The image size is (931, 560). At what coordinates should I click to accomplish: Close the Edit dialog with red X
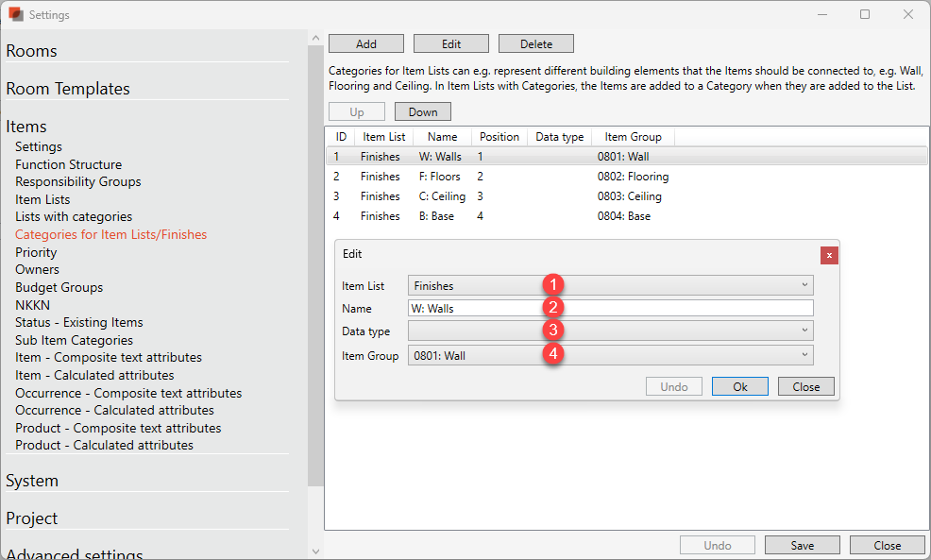[x=828, y=255]
